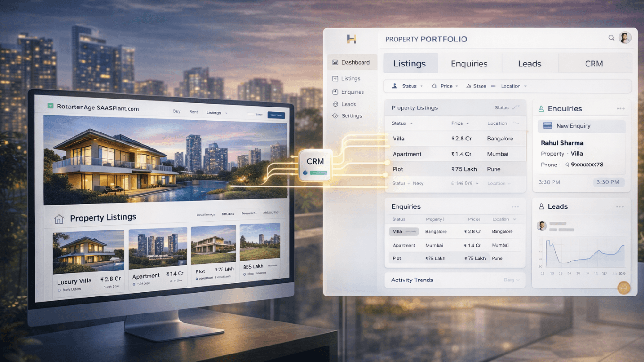
Task: Select the Leads icon in the sidebar
Action: tap(336, 104)
